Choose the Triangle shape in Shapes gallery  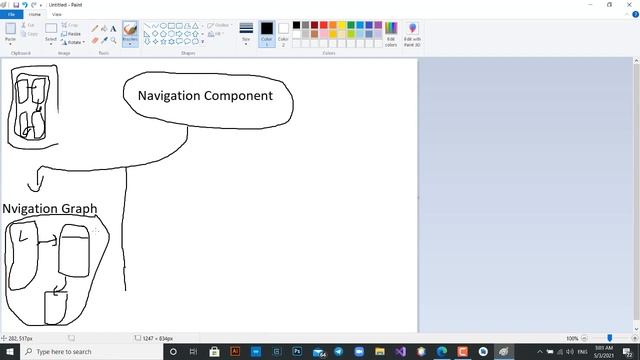[196, 26]
